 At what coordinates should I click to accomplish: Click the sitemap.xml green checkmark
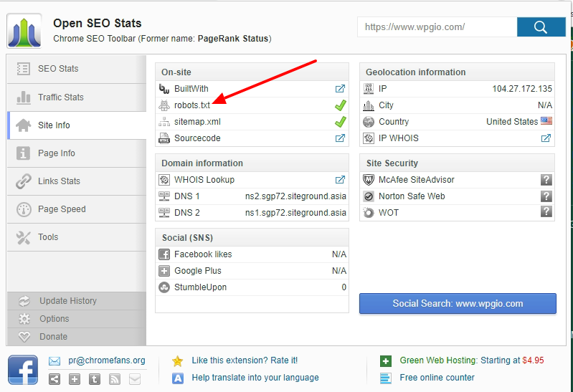tap(341, 122)
